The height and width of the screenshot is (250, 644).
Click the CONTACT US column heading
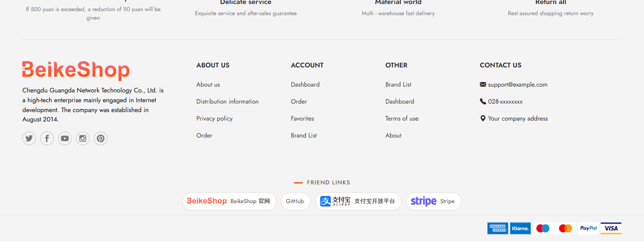point(500,65)
